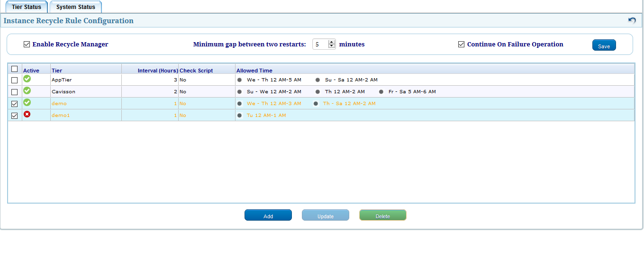Screen dimensions: 644x268
Task: Sort by the Interval (Hours) column header
Action: coord(158,71)
